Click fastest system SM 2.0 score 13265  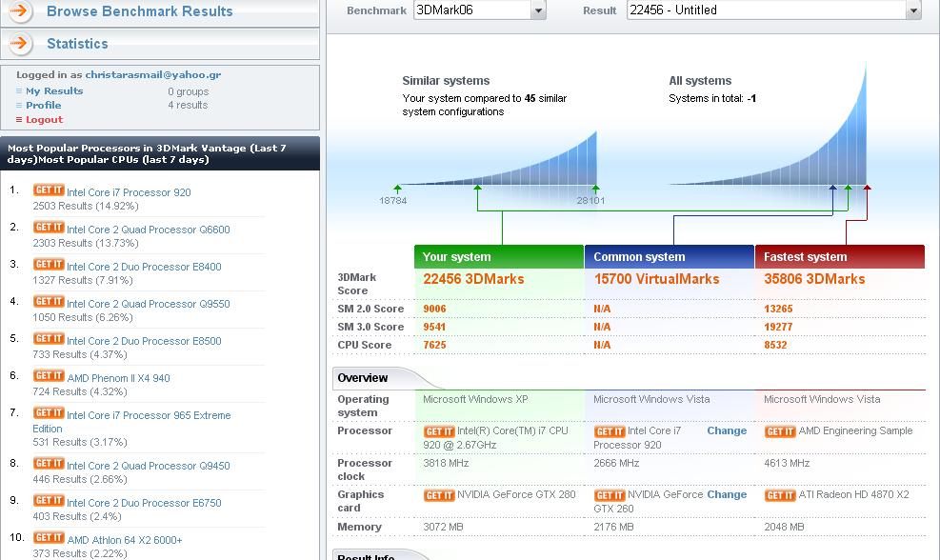click(778, 309)
